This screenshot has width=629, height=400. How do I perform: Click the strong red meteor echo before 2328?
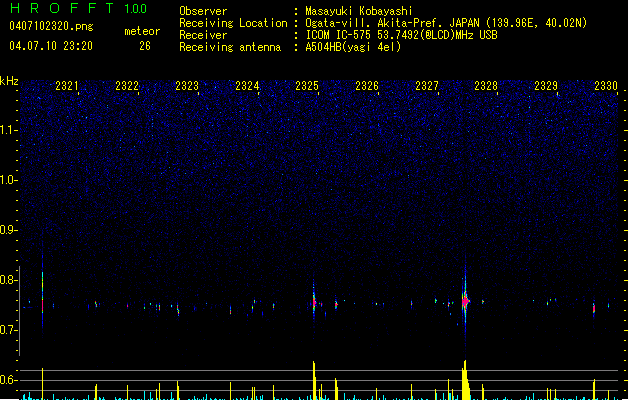[465, 302]
